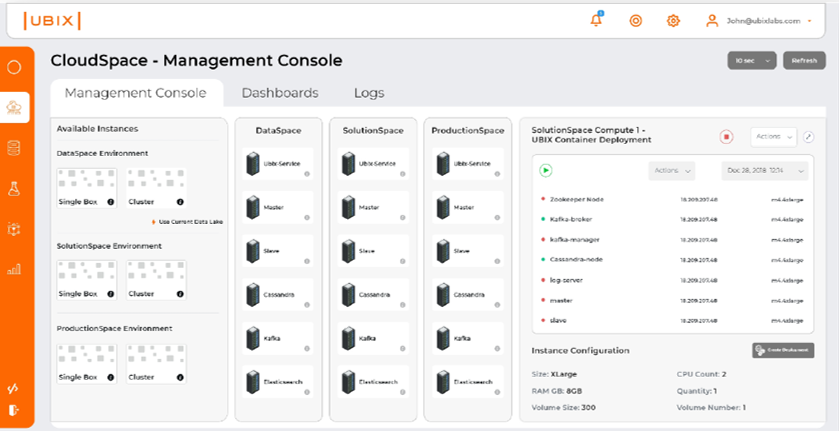Switch to the Management Console tab
This screenshot has width=839, height=431.
[x=135, y=93]
